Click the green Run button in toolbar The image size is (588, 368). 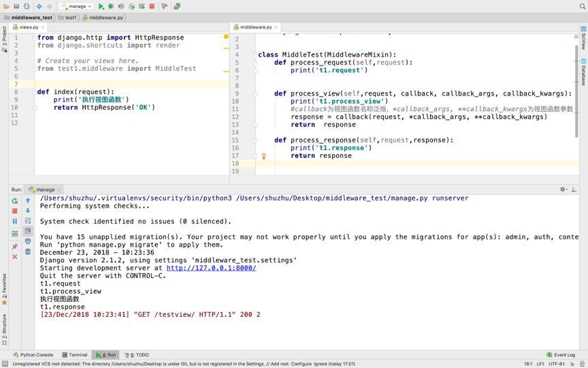pyautogui.click(x=101, y=6)
